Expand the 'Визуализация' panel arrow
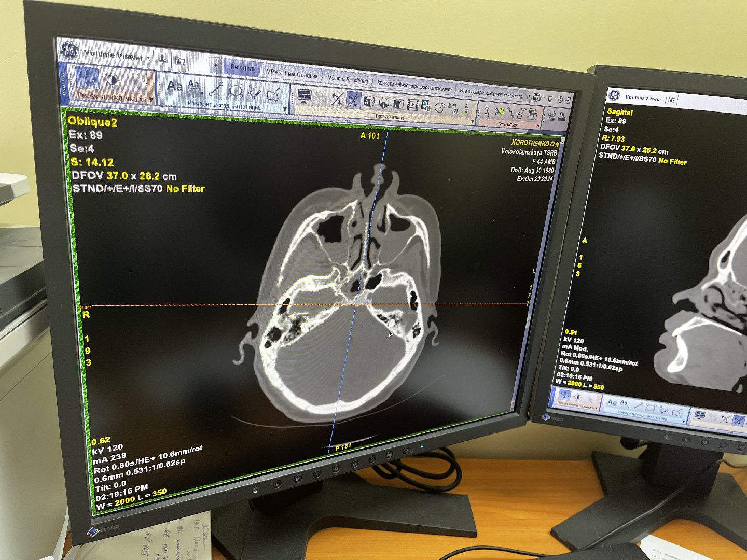The height and width of the screenshot is (560, 747). [x=472, y=122]
